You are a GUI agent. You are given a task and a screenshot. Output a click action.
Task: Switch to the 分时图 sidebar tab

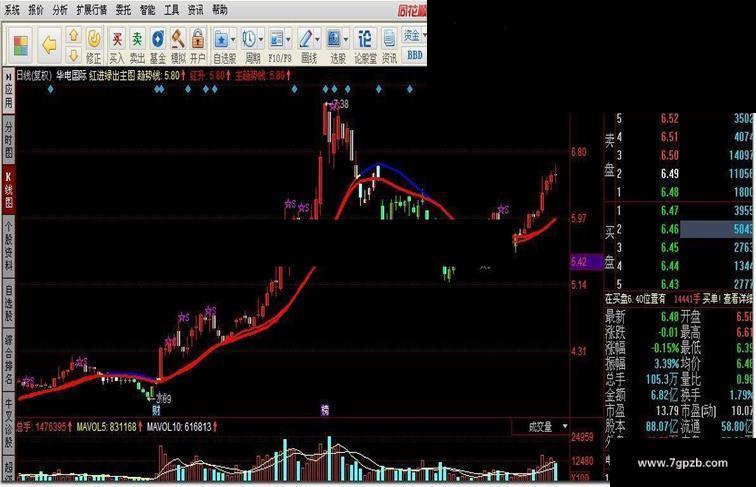click(9, 140)
